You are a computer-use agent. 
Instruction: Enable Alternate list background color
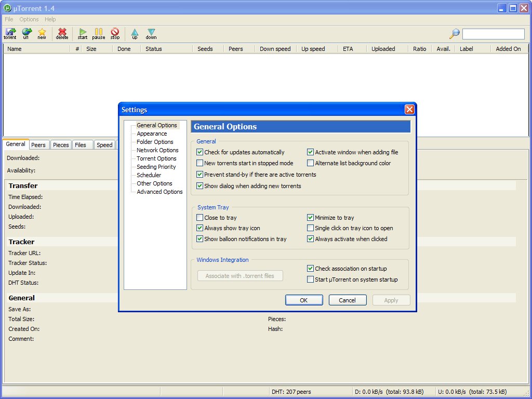pyautogui.click(x=310, y=163)
